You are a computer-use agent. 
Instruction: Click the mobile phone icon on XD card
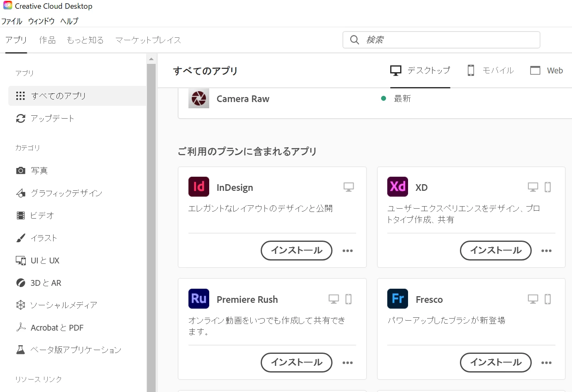[548, 187]
